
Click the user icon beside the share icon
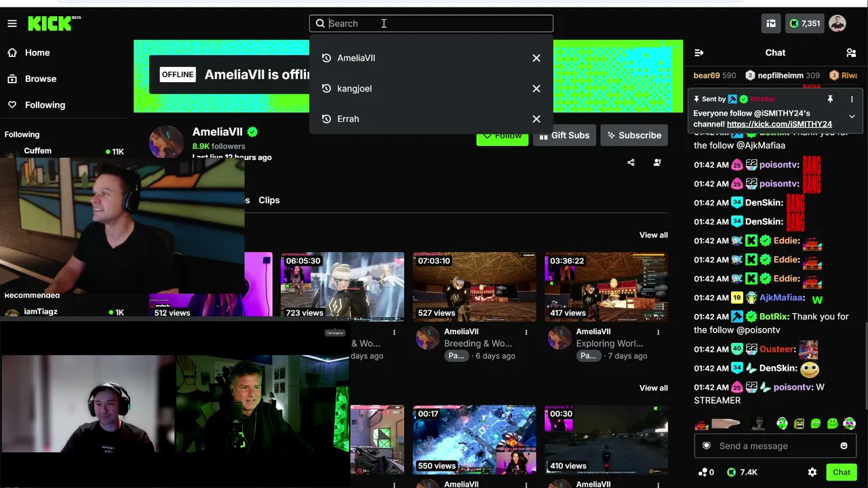coord(657,163)
